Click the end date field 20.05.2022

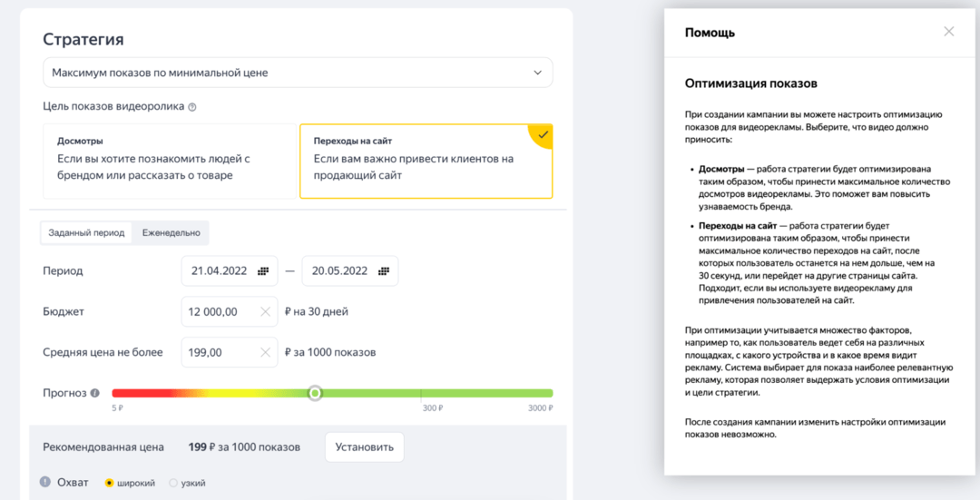350,271
